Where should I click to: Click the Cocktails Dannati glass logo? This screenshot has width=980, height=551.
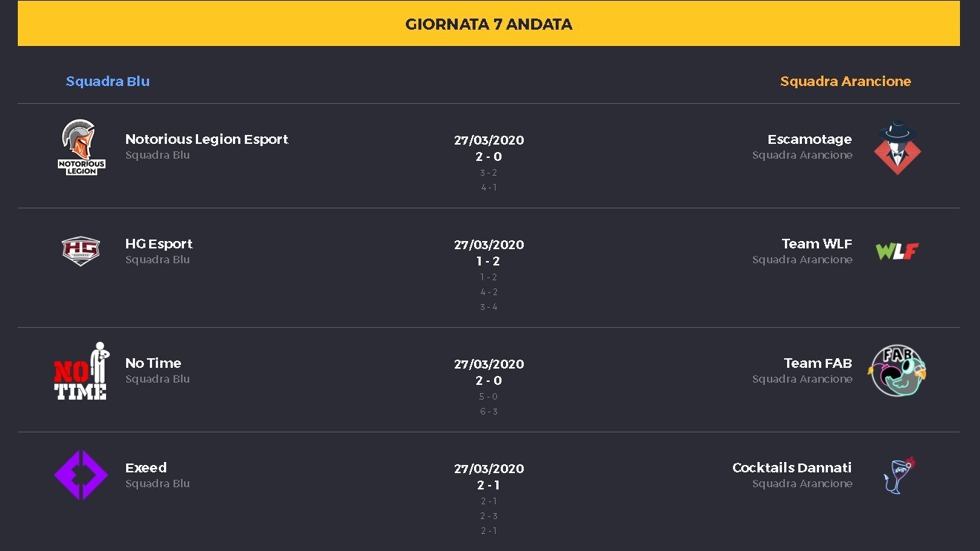898,475
